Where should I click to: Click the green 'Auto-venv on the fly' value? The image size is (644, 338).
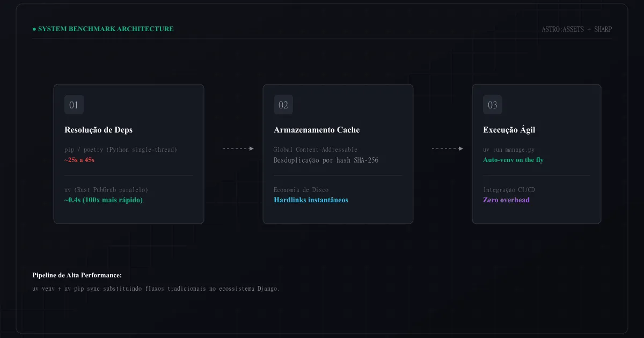pos(513,160)
